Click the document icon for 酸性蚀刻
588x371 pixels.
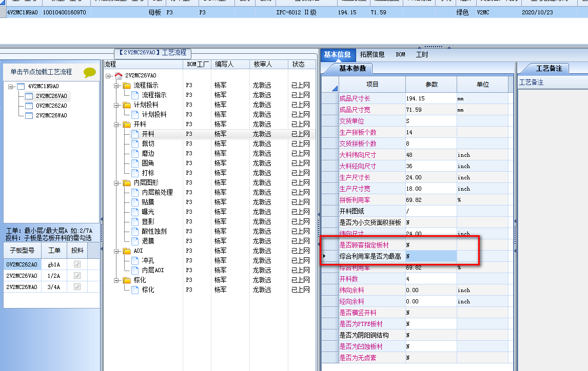tap(135, 231)
